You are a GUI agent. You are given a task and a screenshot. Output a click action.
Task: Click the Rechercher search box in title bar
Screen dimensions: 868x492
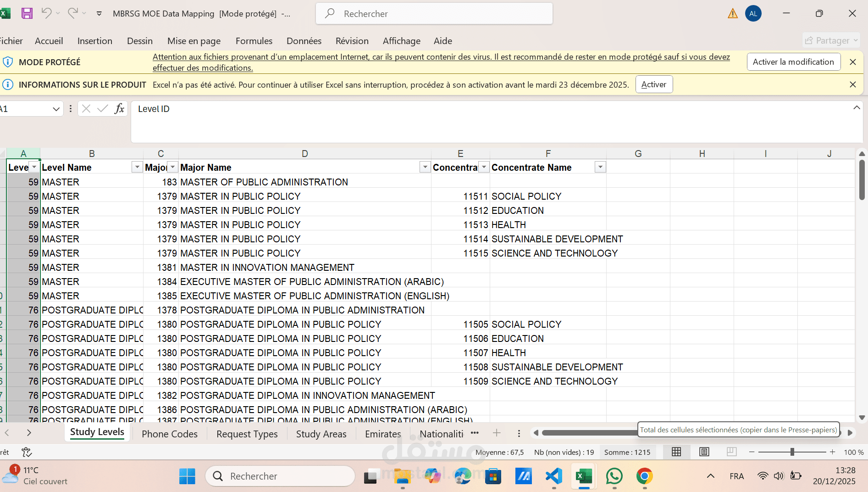click(x=434, y=14)
